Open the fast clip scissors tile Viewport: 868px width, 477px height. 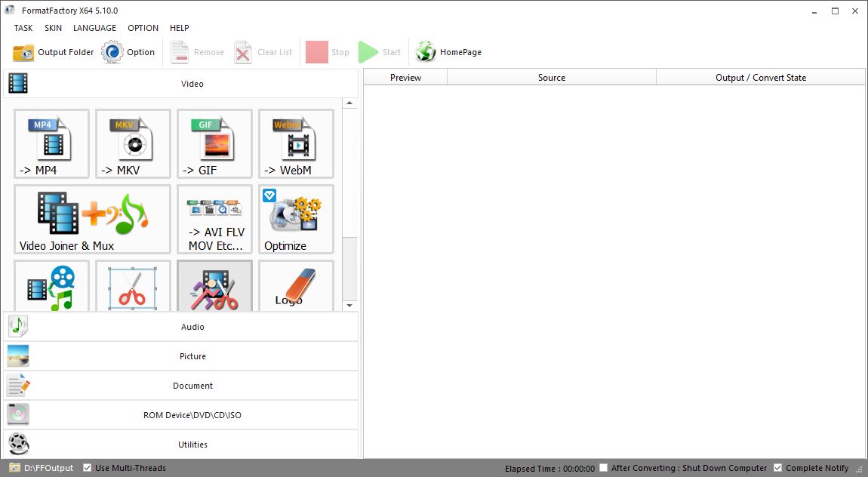214,286
